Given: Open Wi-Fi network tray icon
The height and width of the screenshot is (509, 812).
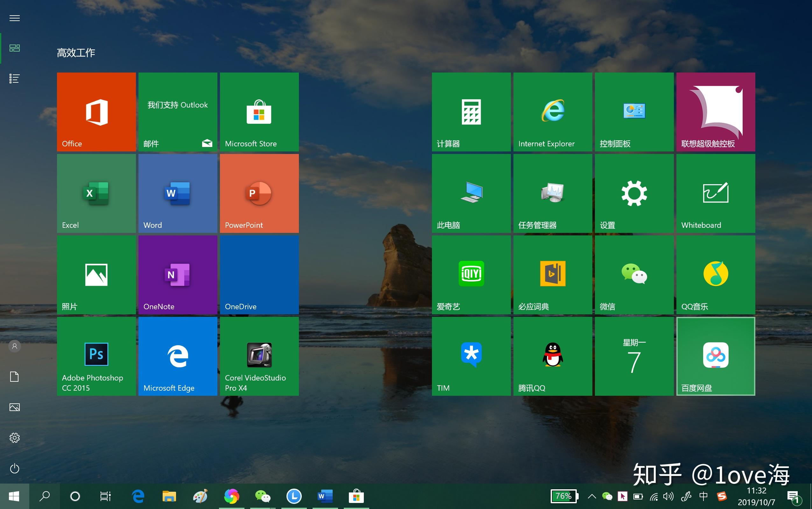Looking at the screenshot, I should 654,497.
